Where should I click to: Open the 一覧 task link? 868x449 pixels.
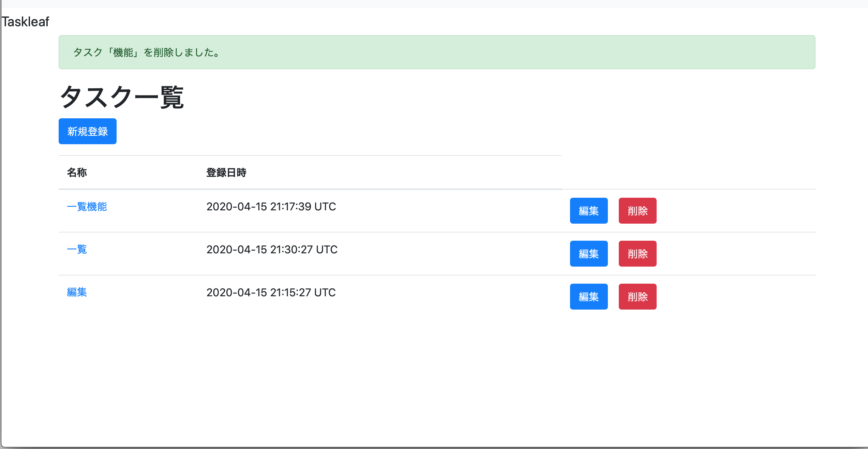click(x=77, y=250)
